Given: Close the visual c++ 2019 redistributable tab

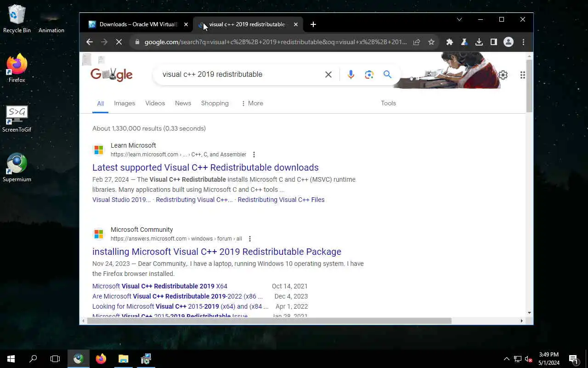Looking at the screenshot, I should pos(296,24).
